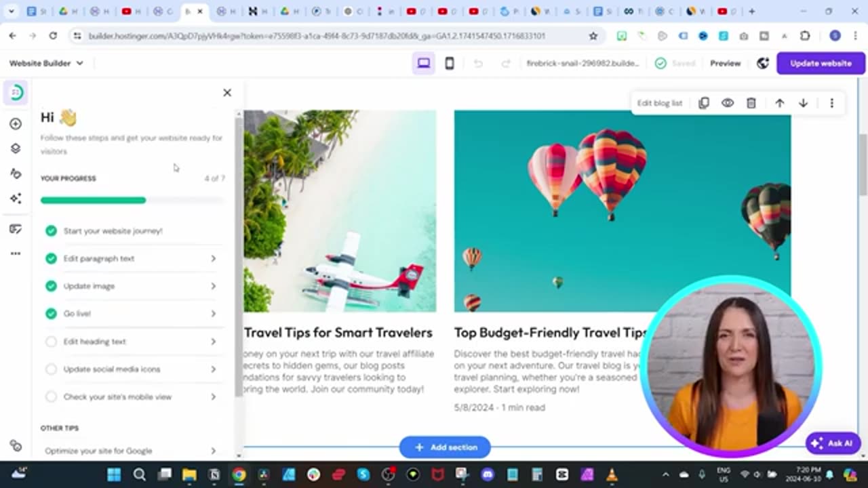The image size is (868, 488).
Task: Open the browser tab search dropdown arrow
Action: (12, 12)
